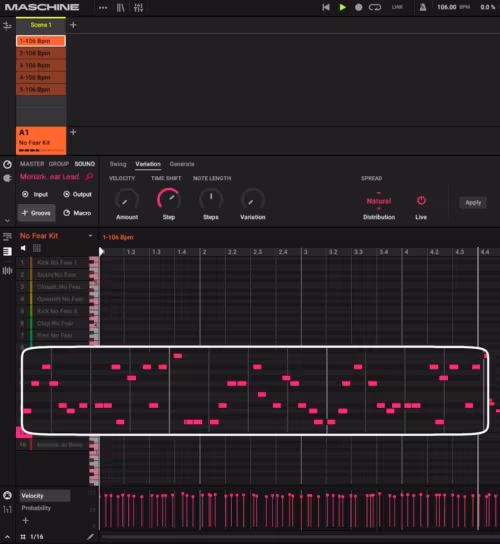Open the automation modulation icon in control lane

pos(7,495)
